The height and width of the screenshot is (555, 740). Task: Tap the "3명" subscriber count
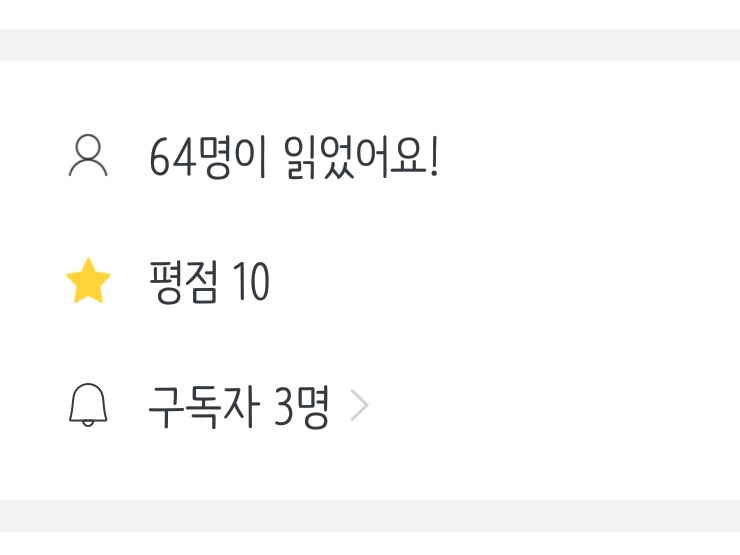click(x=301, y=408)
